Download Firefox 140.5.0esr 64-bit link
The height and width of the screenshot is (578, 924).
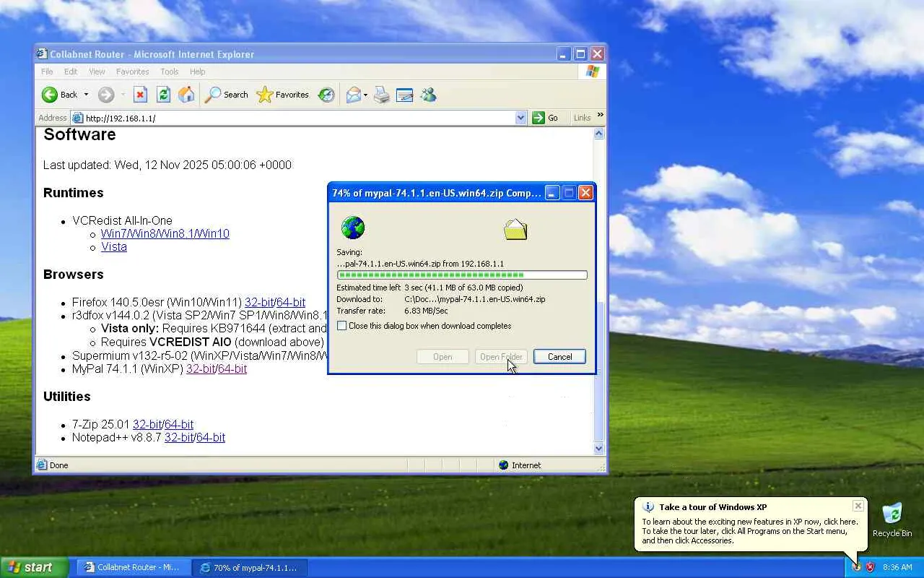coord(291,303)
